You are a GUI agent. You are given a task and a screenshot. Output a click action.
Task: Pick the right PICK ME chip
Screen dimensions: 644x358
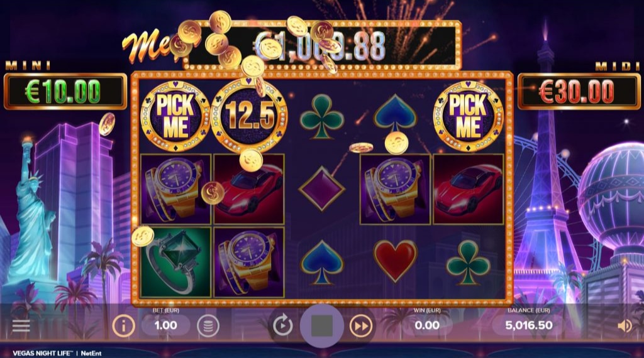tap(468, 117)
